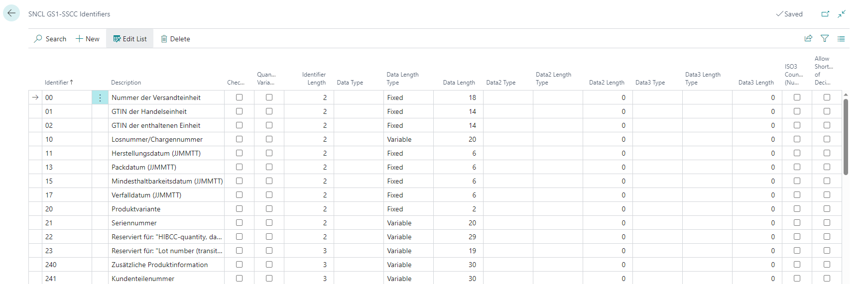868x284 pixels.
Task: Open the Search function
Action: 50,39
